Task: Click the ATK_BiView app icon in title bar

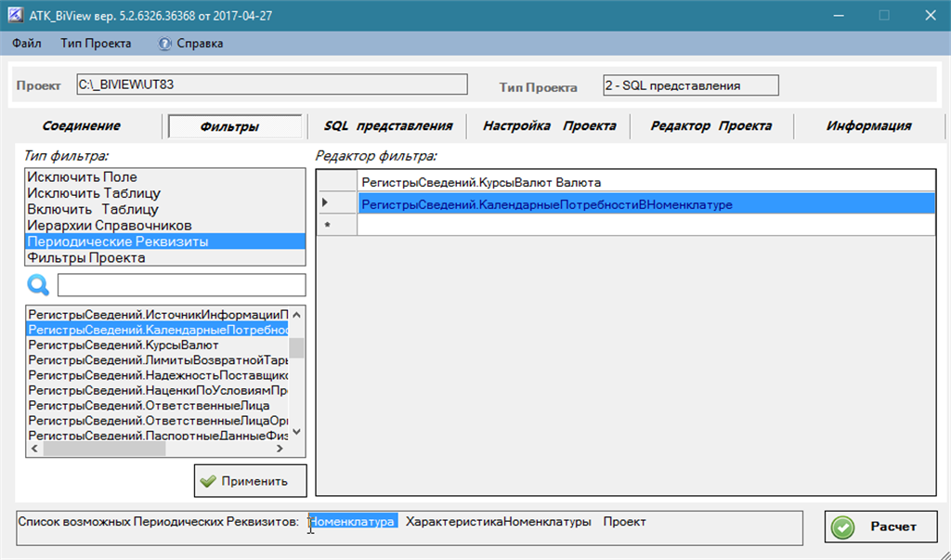Action: 15,15
